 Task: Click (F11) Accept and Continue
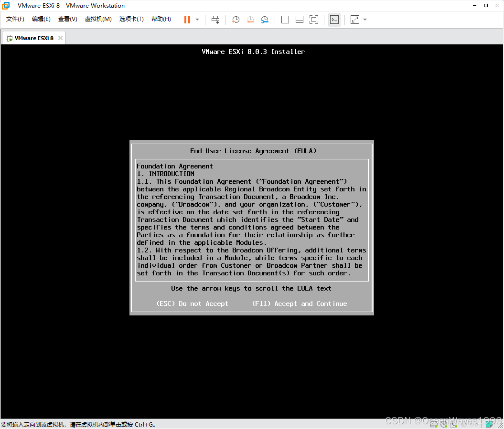coord(299,303)
